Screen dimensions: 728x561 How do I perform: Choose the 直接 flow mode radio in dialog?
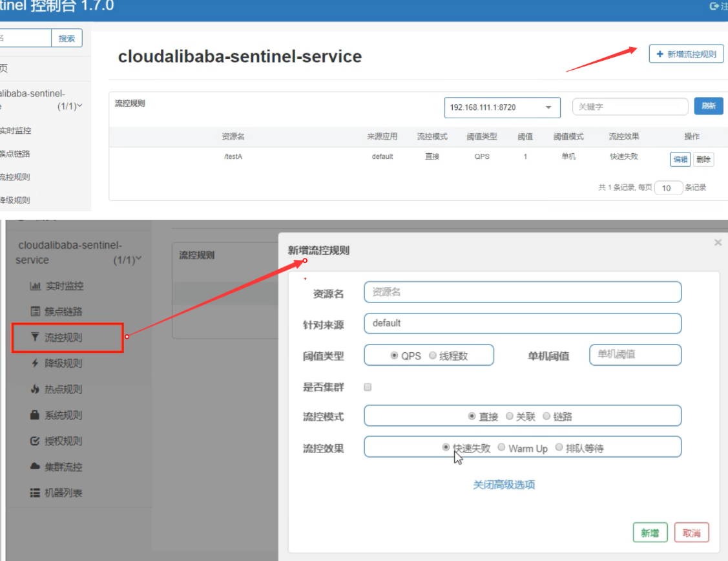472,416
